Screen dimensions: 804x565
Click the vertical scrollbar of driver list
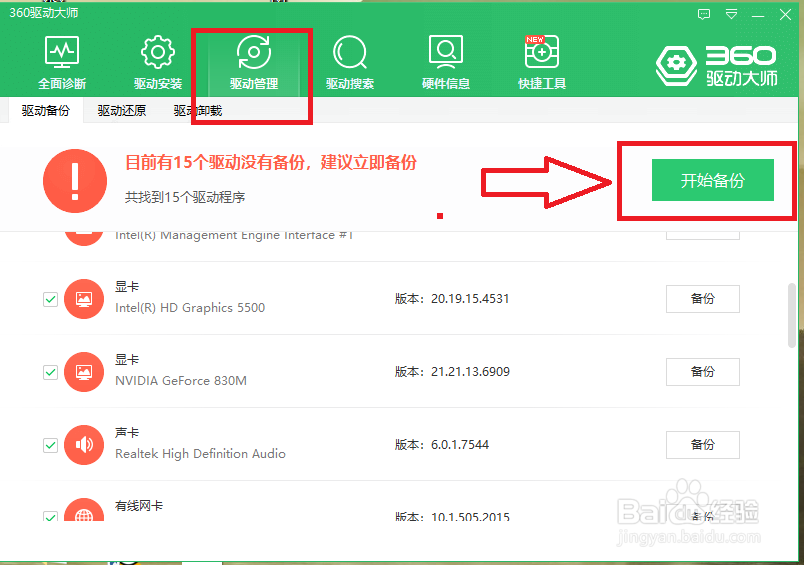792,316
